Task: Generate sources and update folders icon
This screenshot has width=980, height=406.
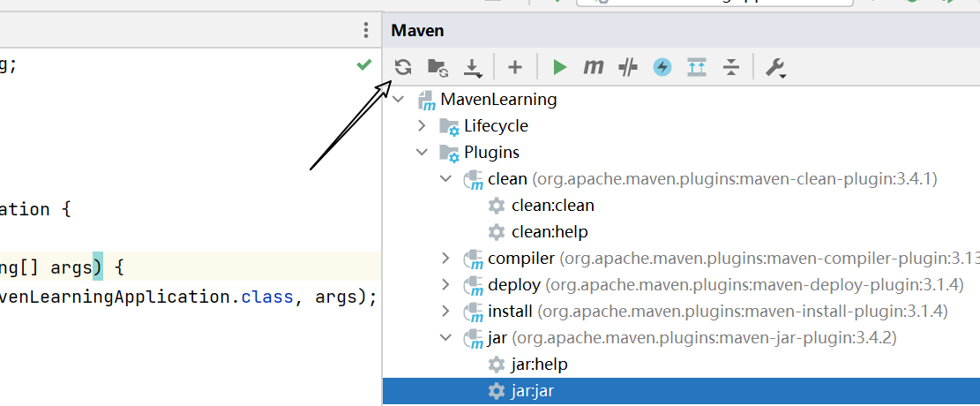Action: [438, 67]
